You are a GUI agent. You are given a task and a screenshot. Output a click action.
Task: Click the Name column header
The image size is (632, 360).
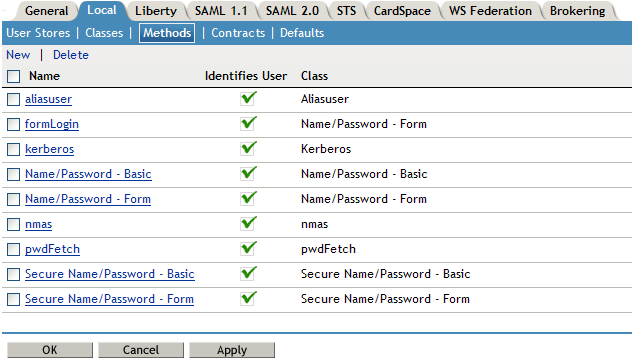44,76
